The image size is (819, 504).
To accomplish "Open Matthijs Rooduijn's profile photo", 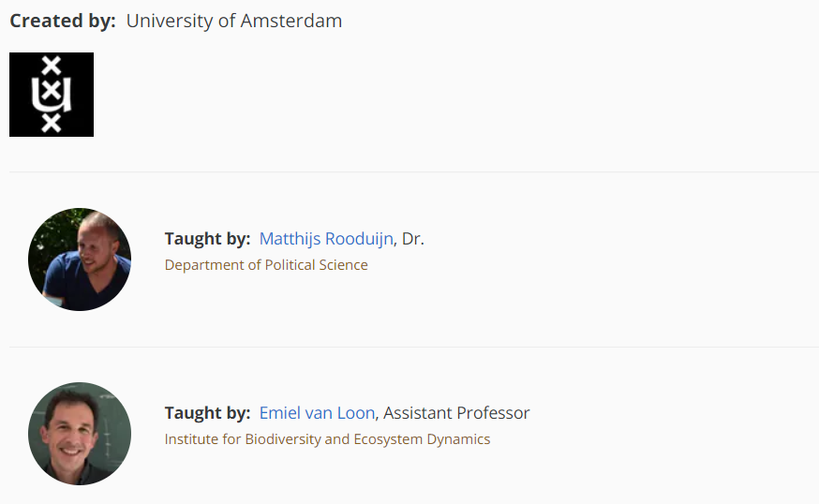I will click(x=80, y=259).
